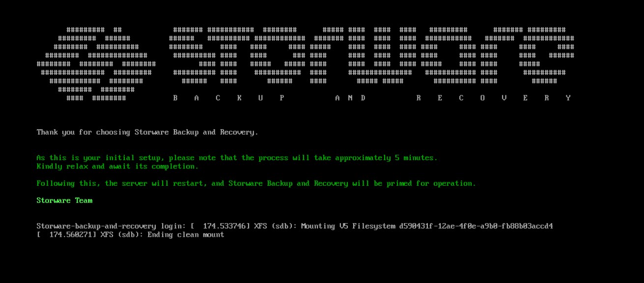Click the "[ 174.560271]" kernel timestamp

click(66, 235)
